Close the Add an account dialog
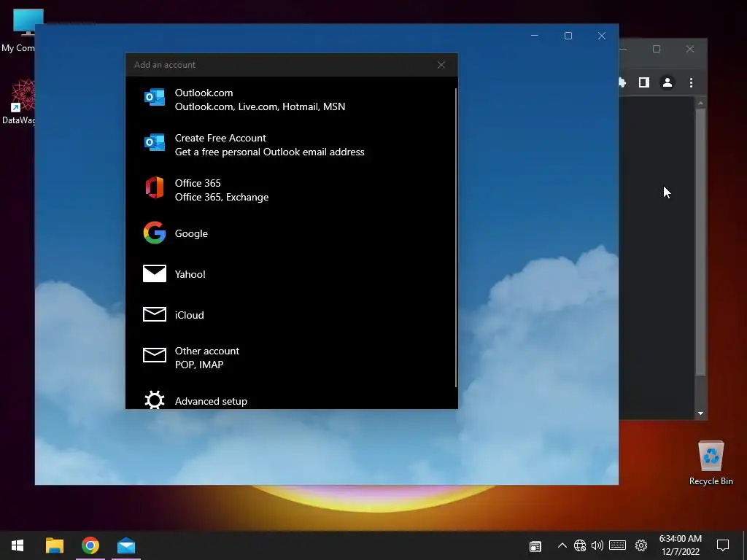Viewport: 747px width, 560px height. [441, 65]
